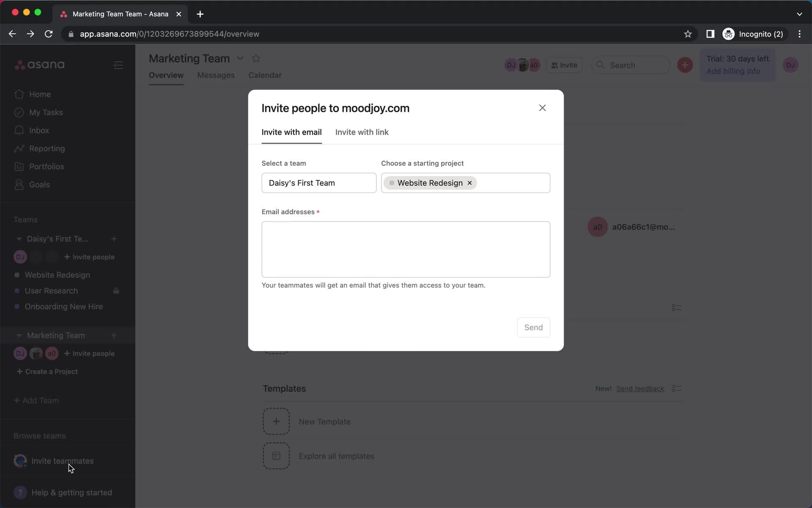Image resolution: width=812 pixels, height=508 pixels.
Task: Invite people to Daisy's First Team
Action: 89,257
